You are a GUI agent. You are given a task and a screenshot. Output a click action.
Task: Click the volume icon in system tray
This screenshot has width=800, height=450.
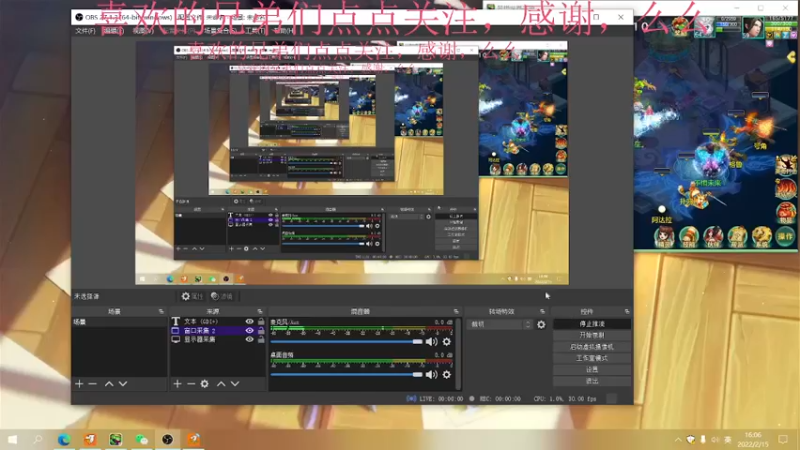coord(715,439)
